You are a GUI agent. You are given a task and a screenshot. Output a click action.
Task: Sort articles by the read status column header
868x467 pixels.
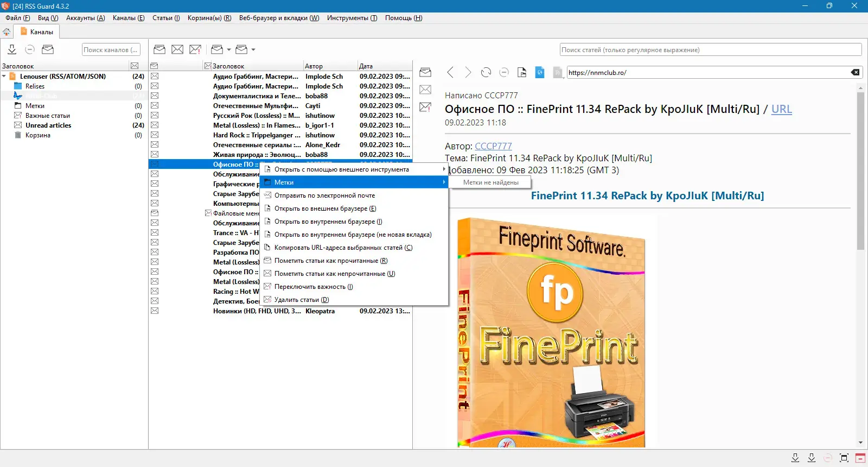click(x=154, y=66)
